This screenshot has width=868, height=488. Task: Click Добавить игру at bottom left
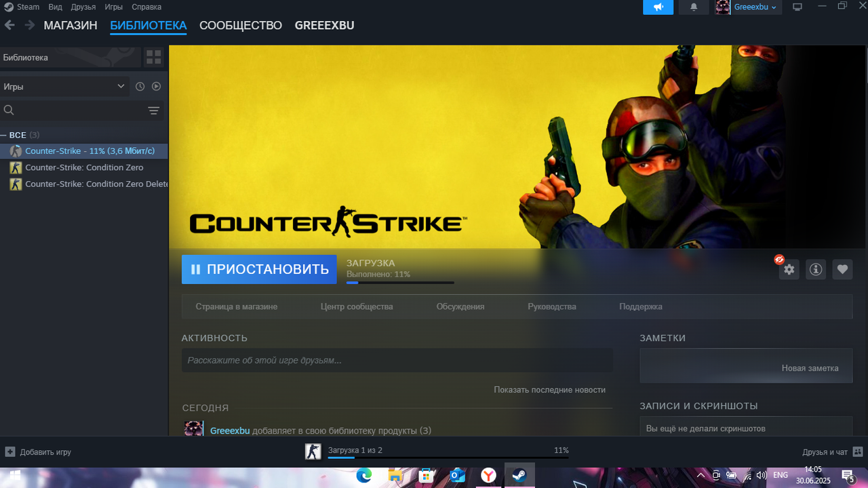tap(39, 452)
